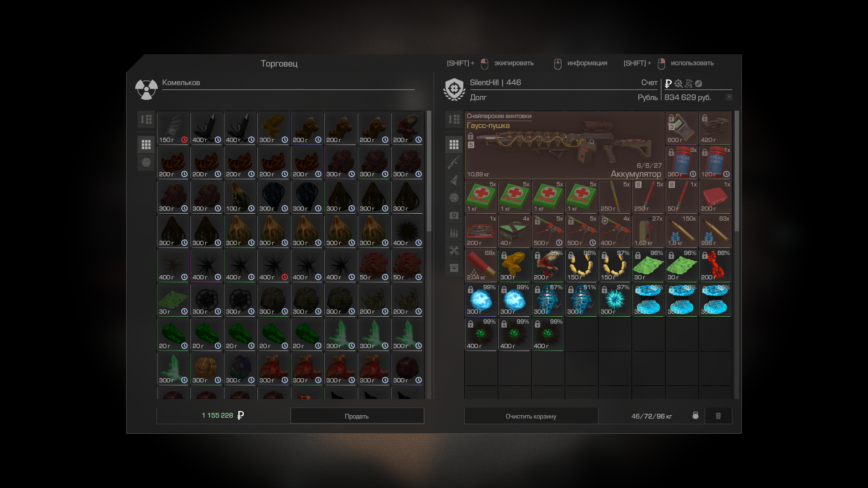Filter player inventory by containers
The image size is (868, 488).
pos(454,268)
